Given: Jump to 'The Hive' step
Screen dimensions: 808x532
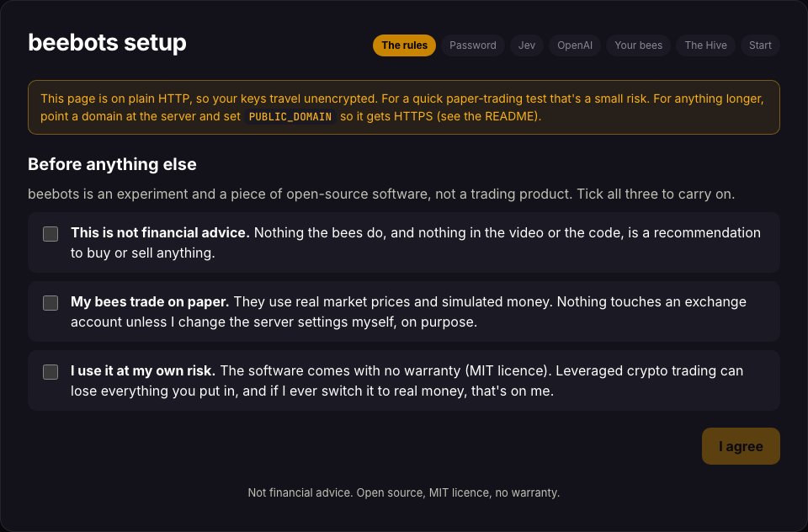Looking at the screenshot, I should point(706,45).
